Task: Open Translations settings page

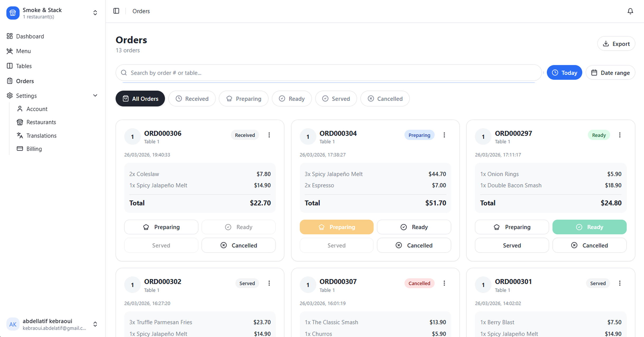Action: click(41, 135)
